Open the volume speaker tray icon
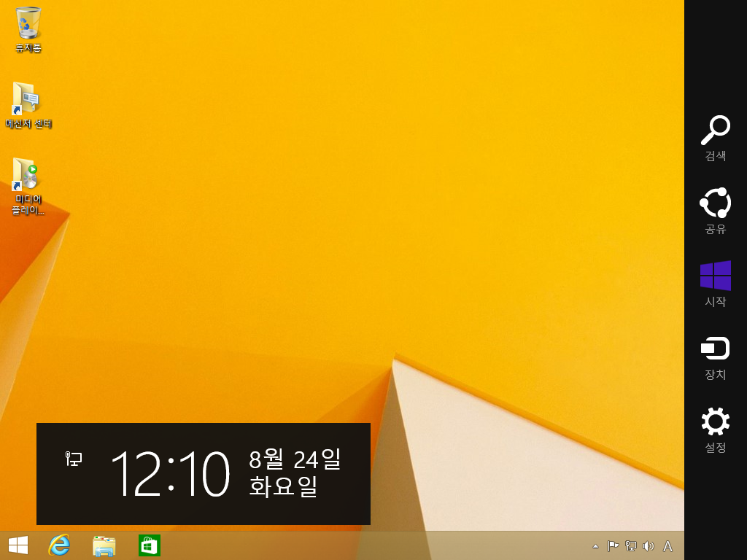Screen dimensions: 747x560 [x=649, y=545]
